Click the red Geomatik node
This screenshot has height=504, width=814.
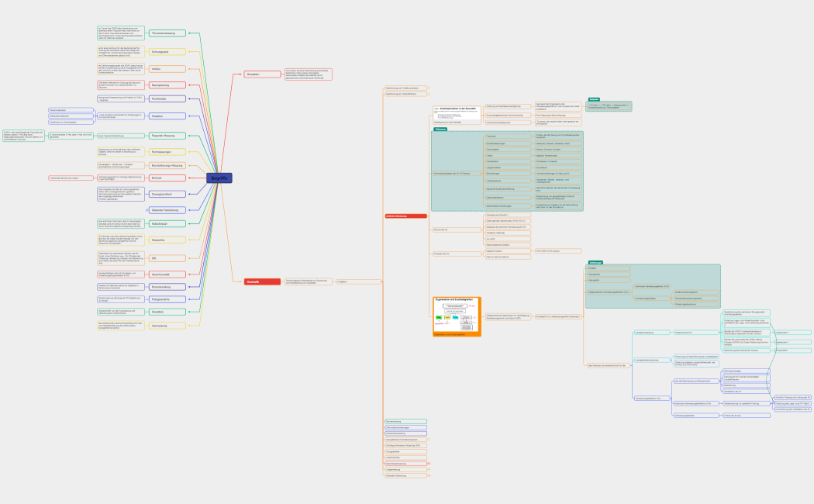262,281
